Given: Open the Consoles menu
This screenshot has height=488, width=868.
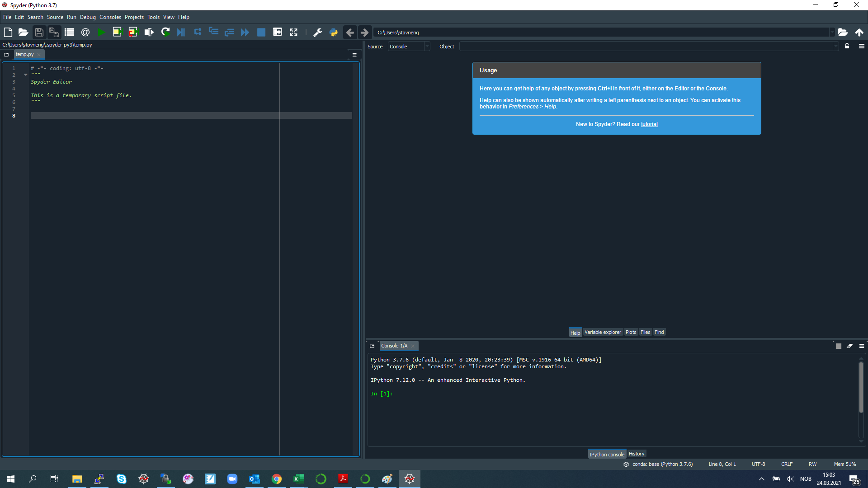Looking at the screenshot, I should [x=110, y=17].
